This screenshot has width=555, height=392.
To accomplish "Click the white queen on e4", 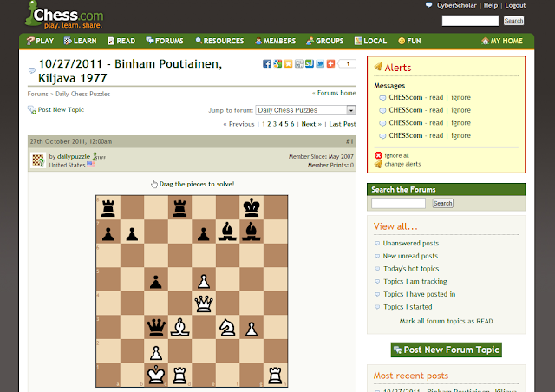I will tap(204, 304).
